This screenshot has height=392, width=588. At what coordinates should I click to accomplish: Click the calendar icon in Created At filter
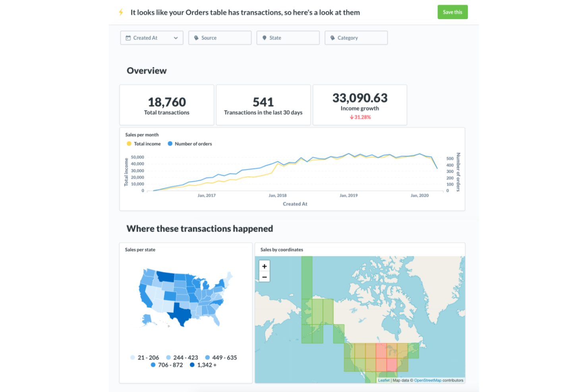[x=128, y=38]
